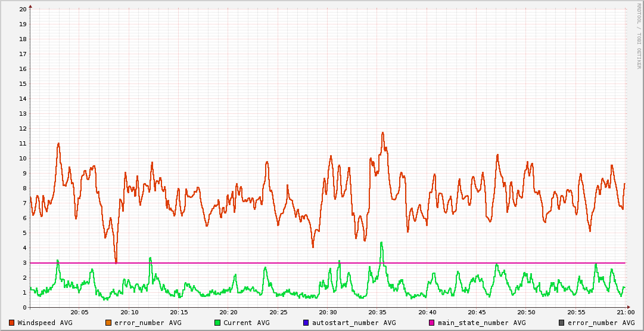Click the x-axis time label '20:35'

click(377, 313)
